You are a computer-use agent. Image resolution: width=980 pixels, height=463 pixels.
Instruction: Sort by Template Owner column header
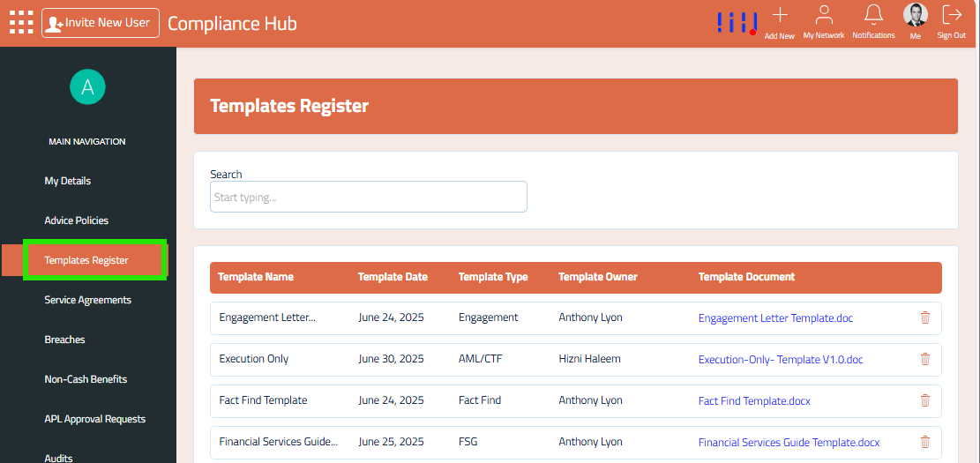tap(597, 277)
